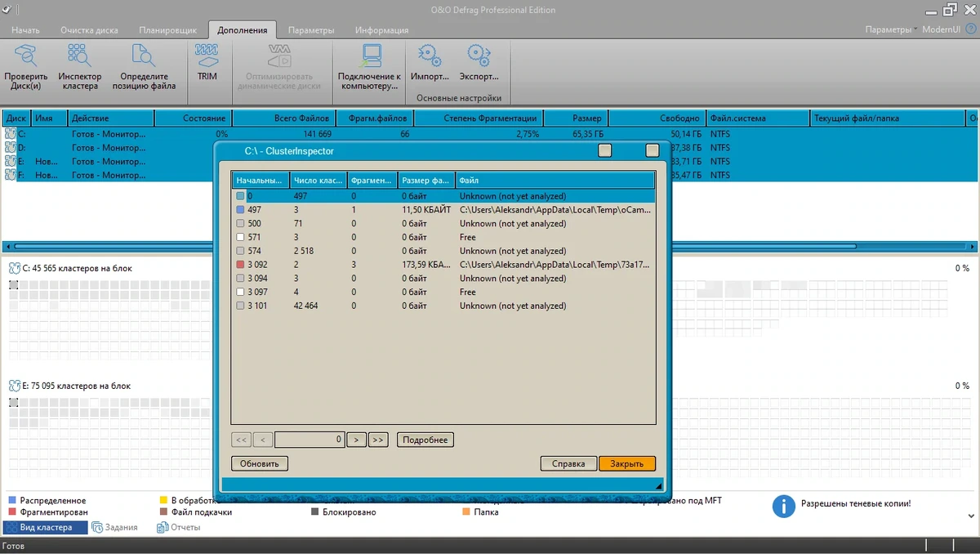Switch to Вид кластера bottom tab
Viewport: 980px width, 554px height.
point(45,528)
